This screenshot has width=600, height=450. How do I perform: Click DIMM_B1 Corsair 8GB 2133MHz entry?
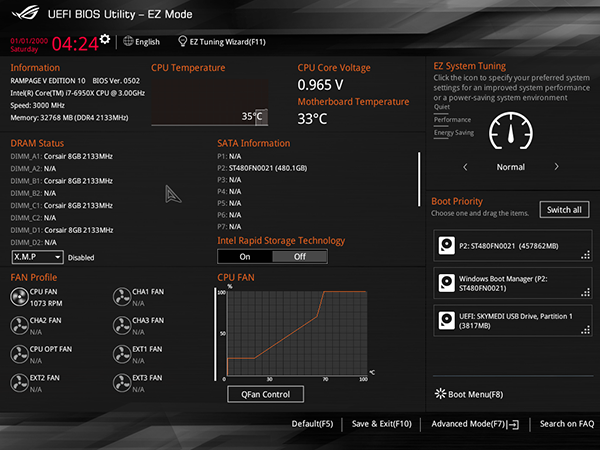pyautogui.click(x=62, y=181)
